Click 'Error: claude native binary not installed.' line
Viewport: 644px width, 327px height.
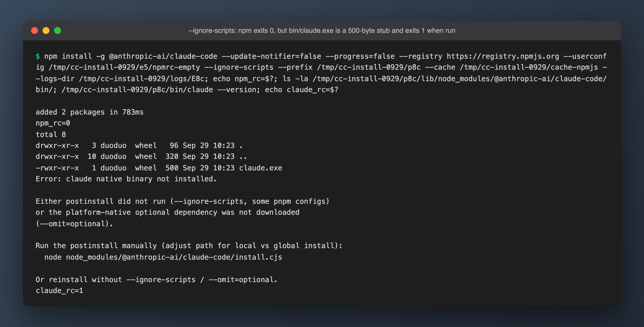click(126, 179)
